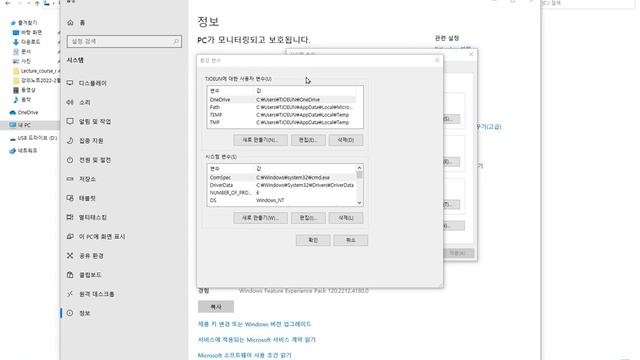Image resolution: width=640 pixels, height=360 pixels.
Task: Open 클립보드 clipboard icon
Action: click(x=70, y=275)
